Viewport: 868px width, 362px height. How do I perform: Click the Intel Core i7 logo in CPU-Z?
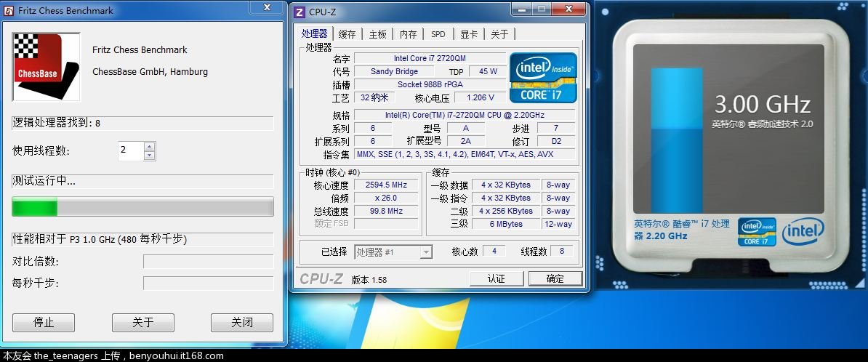coord(543,78)
